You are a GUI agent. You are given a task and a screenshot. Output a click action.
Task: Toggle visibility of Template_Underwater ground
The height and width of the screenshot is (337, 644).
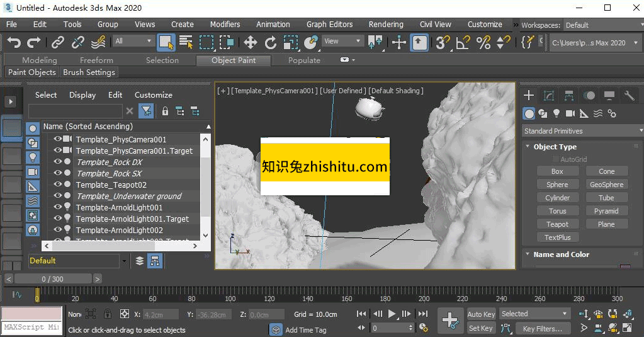point(57,196)
